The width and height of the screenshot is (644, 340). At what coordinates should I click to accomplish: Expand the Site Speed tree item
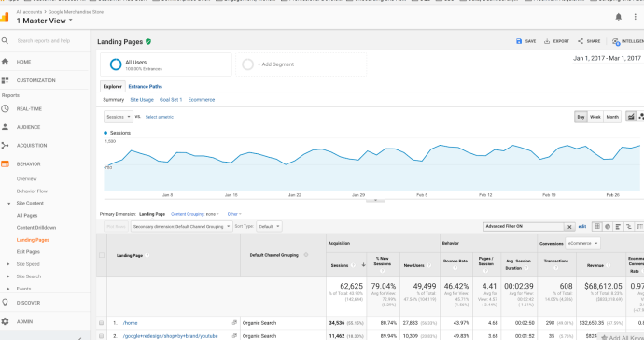pyautogui.click(x=8, y=264)
